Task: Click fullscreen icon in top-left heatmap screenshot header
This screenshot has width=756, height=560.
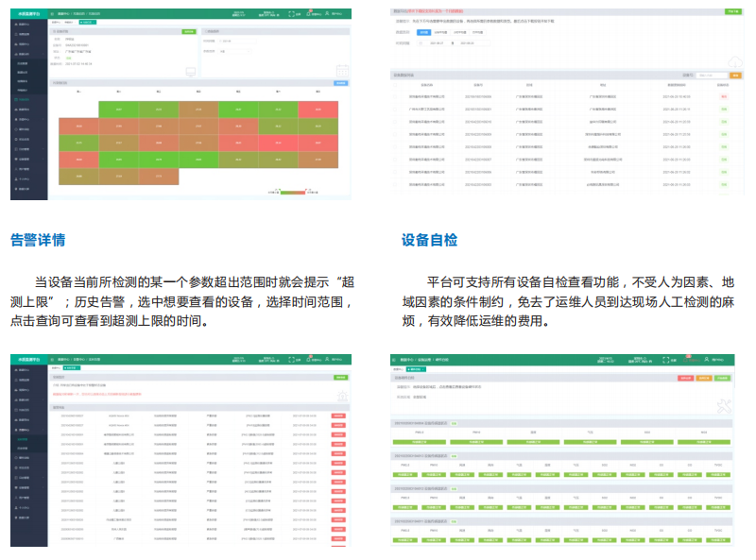Action: click(x=293, y=14)
